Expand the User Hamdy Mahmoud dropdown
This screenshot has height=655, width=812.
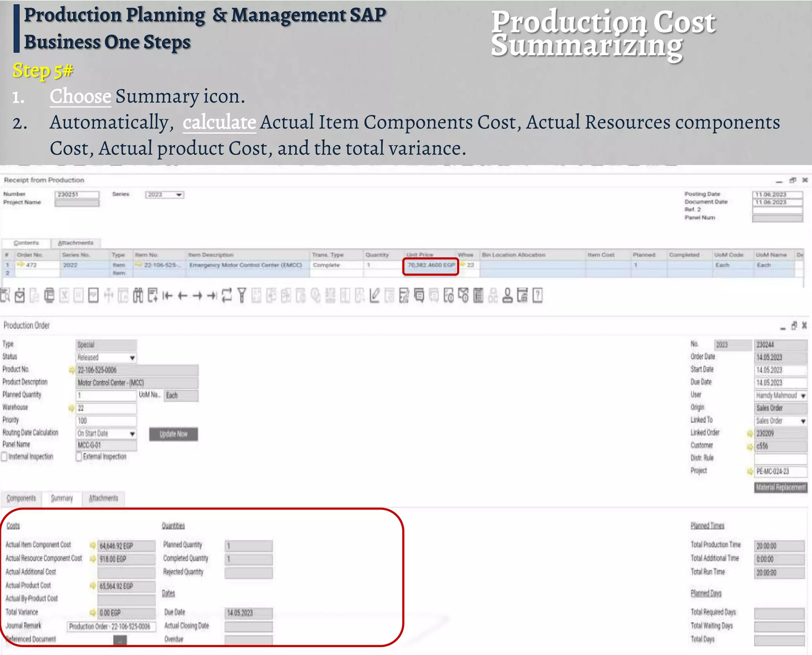[803, 396]
